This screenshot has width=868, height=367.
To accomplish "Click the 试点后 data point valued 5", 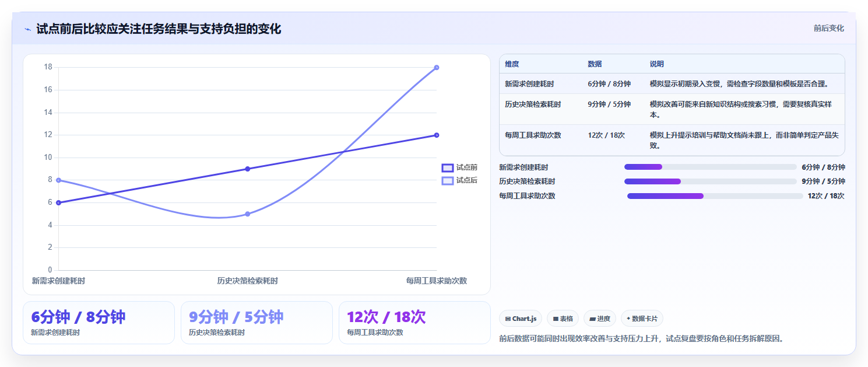I will (x=248, y=214).
